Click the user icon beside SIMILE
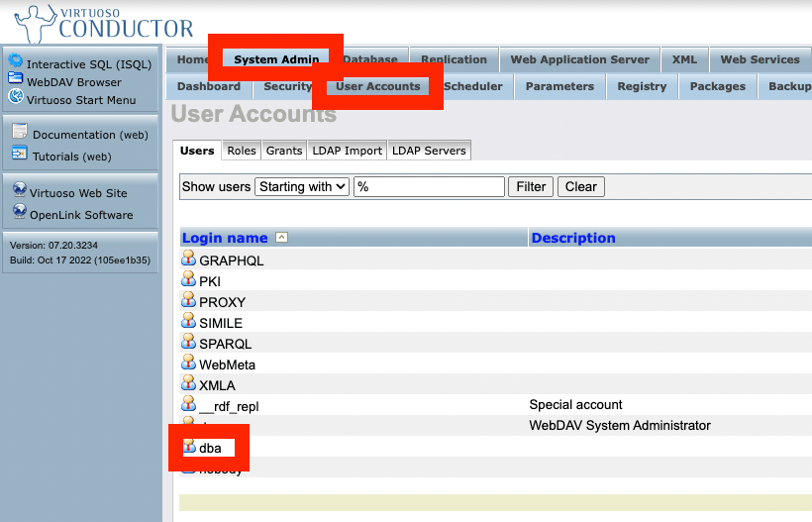Screen dimensions: 812x522 (x=188, y=320)
